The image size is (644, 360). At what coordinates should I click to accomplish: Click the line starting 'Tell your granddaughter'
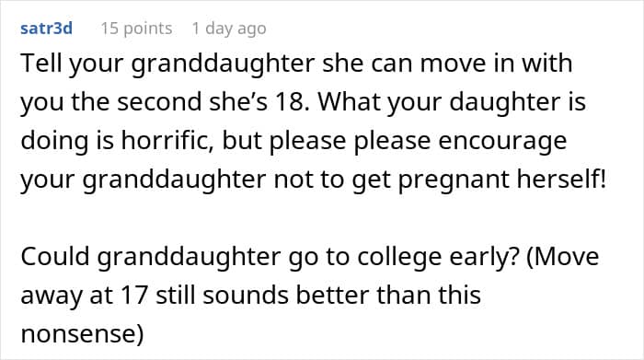click(x=296, y=64)
